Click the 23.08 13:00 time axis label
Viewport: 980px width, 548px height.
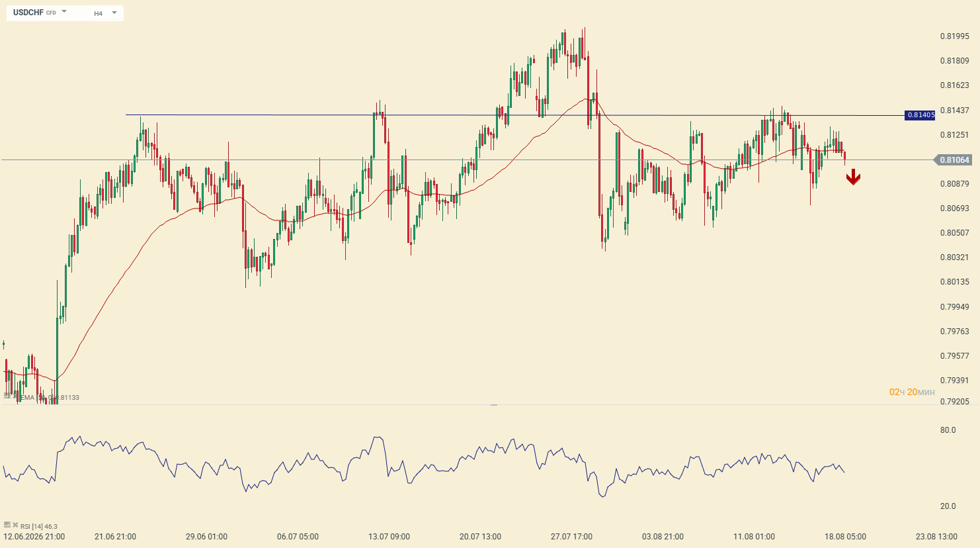click(x=936, y=537)
